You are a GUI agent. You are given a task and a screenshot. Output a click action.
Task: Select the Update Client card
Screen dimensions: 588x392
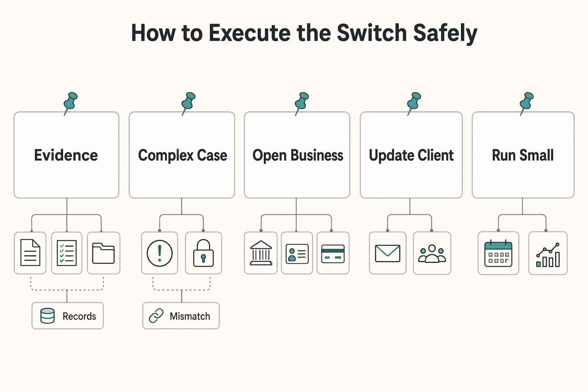point(411,155)
